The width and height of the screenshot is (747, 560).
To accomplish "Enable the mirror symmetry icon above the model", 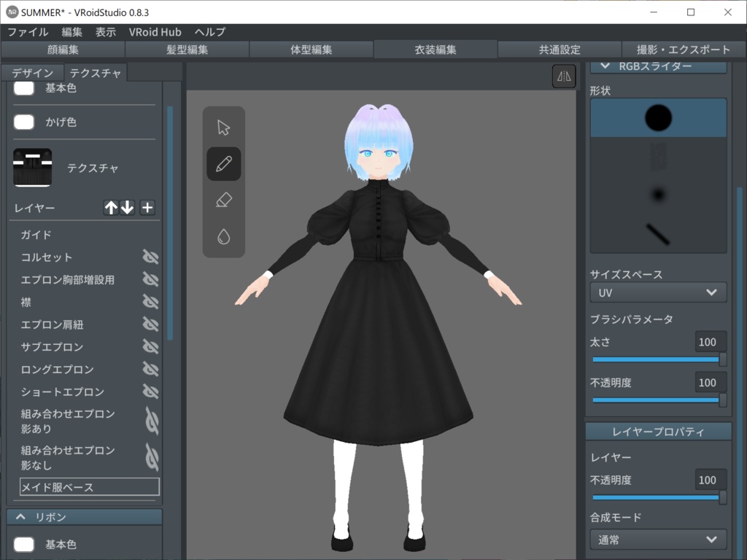I will coord(562,76).
